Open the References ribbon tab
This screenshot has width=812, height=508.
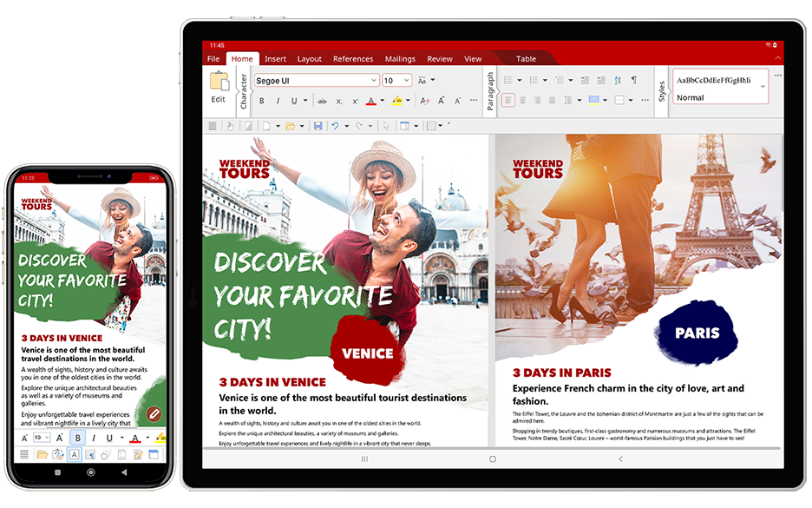pyautogui.click(x=353, y=59)
